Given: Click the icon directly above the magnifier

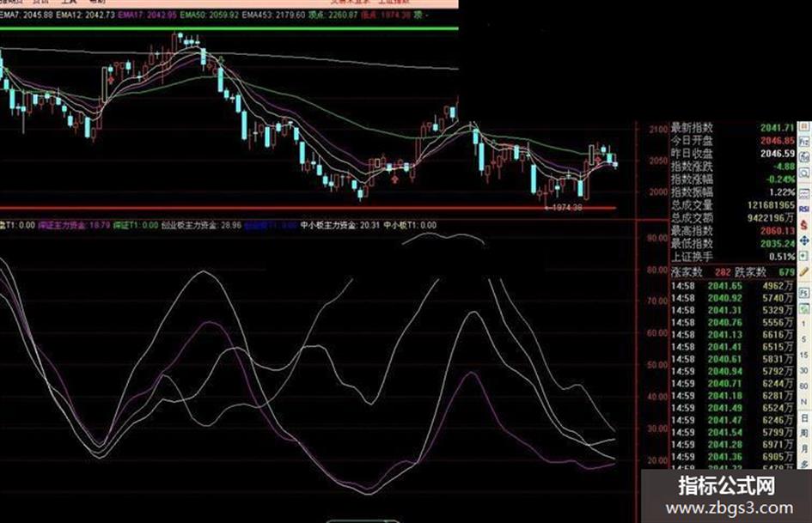Looking at the screenshot, I should click(804, 156).
